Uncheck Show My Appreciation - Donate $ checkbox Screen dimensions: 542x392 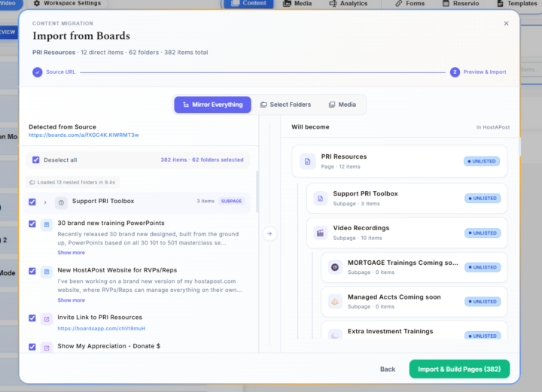pos(32,347)
